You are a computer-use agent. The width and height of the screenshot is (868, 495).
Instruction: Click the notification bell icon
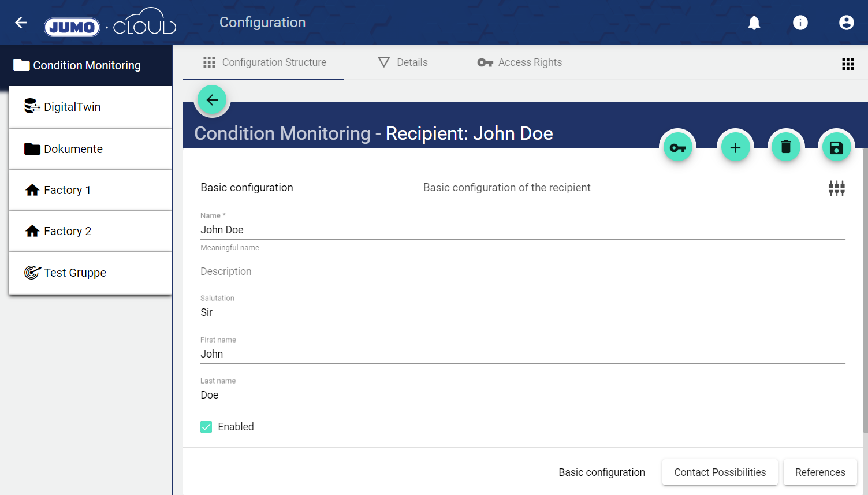(754, 23)
